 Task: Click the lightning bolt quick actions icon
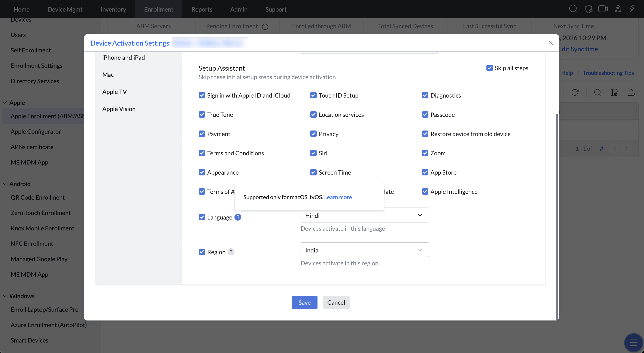click(632, 9)
